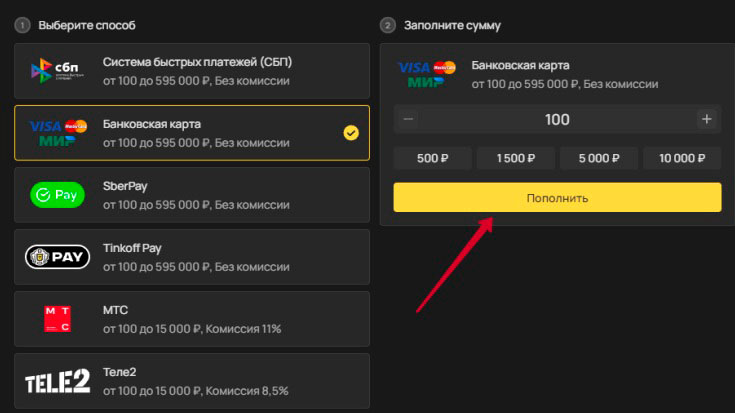Click the СБП logo icon
Screen dimensions: 735x413
point(57,71)
